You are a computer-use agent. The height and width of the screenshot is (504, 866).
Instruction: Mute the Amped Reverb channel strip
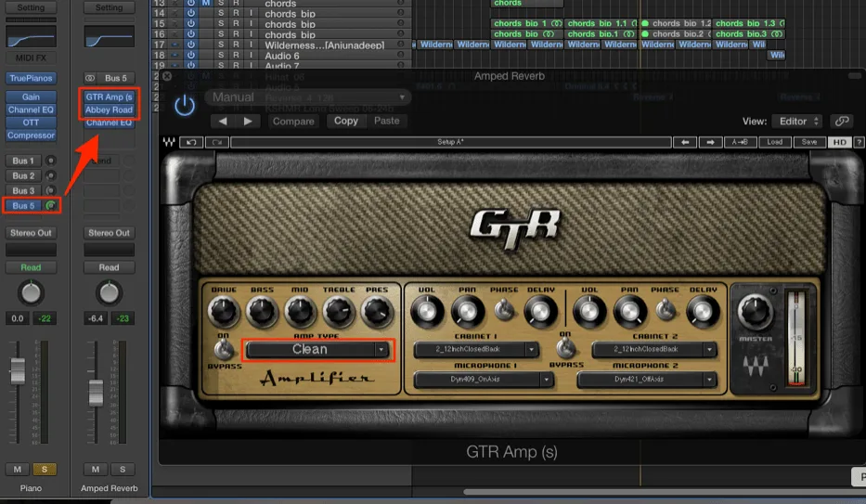96,470
